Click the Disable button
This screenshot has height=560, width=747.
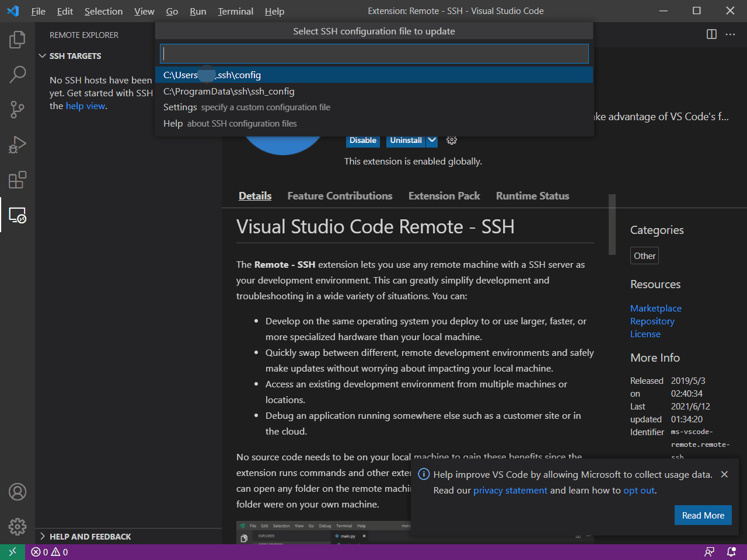[363, 140]
